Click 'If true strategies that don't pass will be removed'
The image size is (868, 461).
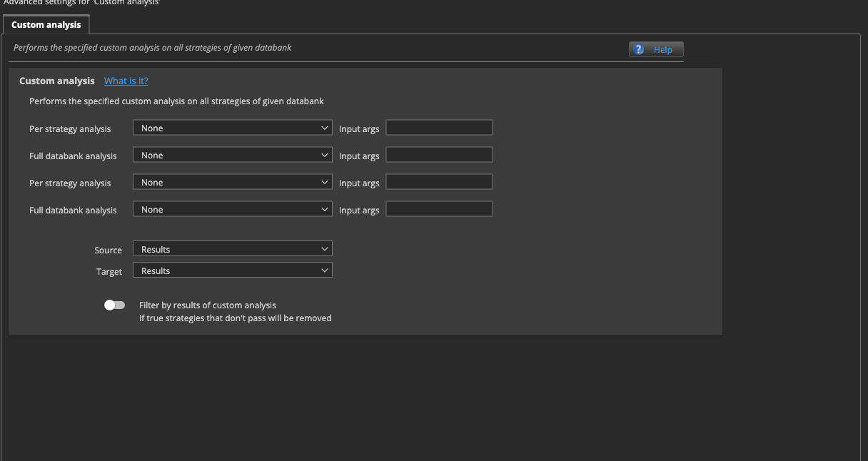[x=236, y=318]
